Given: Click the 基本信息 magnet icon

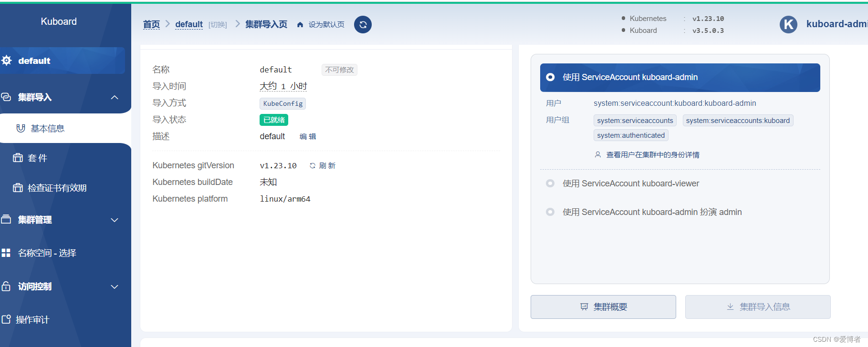Looking at the screenshot, I should click(21, 128).
